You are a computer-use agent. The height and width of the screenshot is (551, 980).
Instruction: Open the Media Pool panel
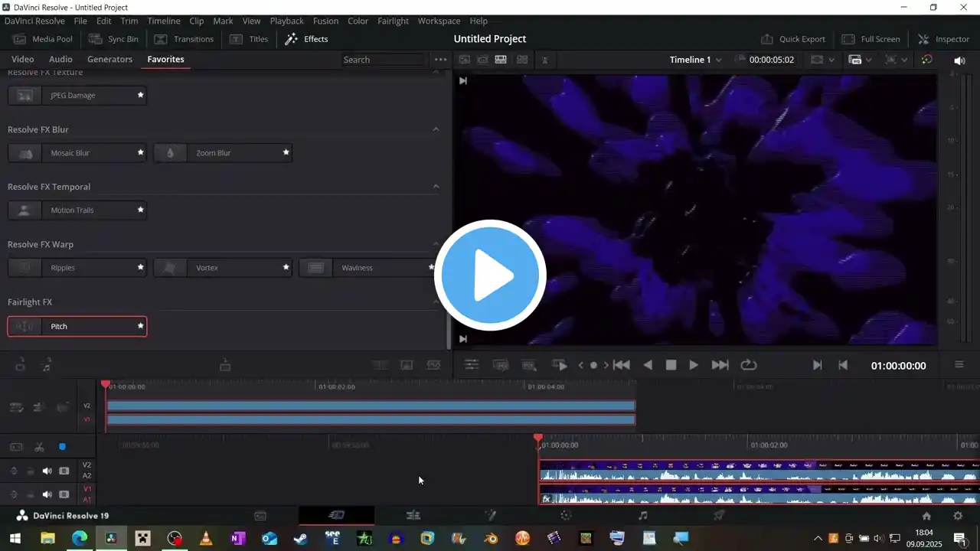[x=43, y=39]
